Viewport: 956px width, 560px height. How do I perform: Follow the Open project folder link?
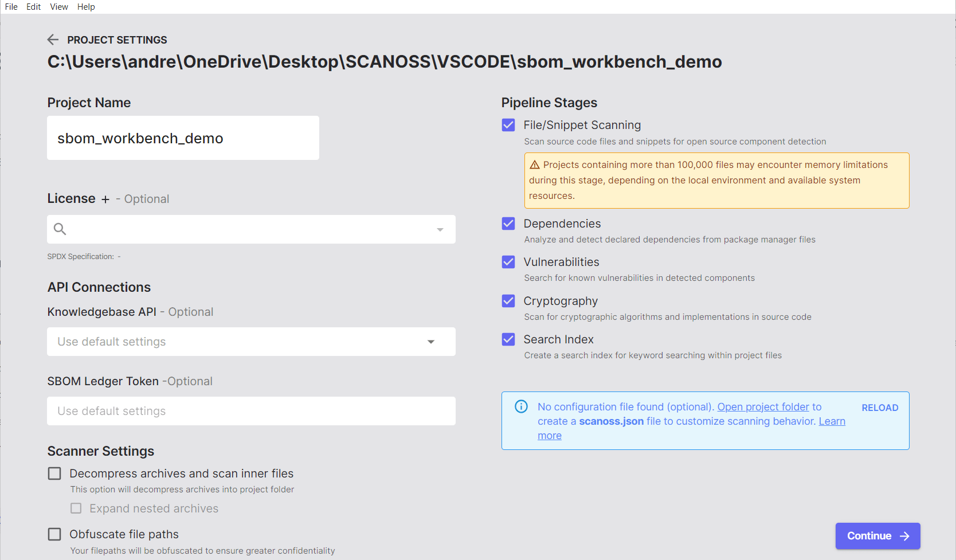point(763,406)
